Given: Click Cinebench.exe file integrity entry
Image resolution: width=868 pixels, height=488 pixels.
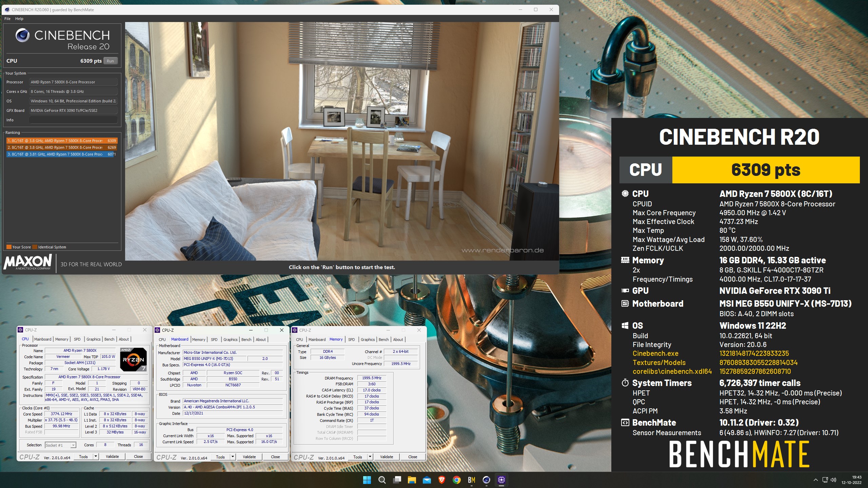Looking at the screenshot, I should 655,353.
